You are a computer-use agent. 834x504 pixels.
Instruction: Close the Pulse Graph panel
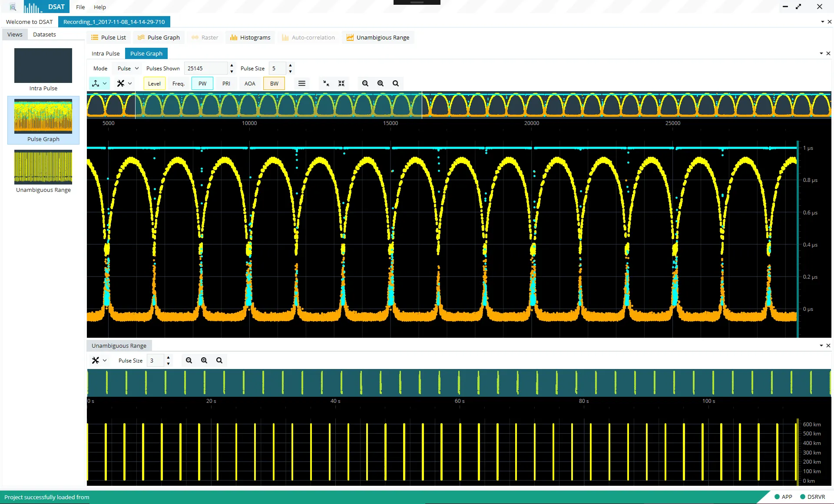coord(828,53)
